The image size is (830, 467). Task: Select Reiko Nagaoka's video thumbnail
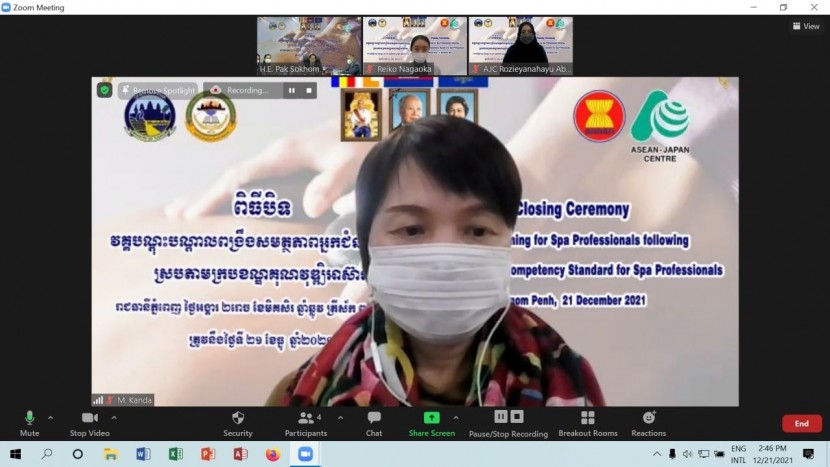tap(414, 45)
